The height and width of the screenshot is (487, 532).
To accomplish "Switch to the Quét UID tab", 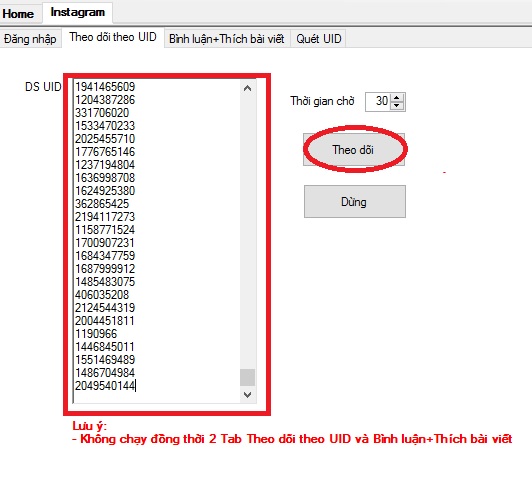I will point(319,39).
